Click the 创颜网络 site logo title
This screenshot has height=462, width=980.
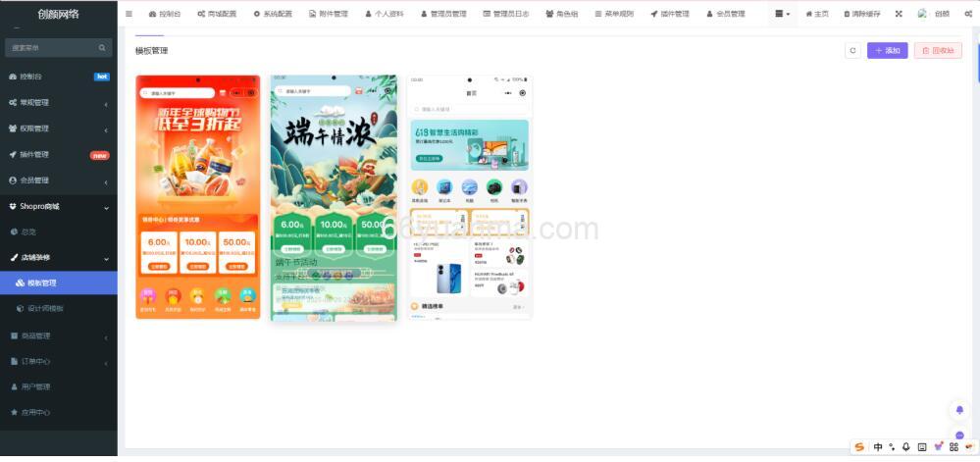coord(58,14)
